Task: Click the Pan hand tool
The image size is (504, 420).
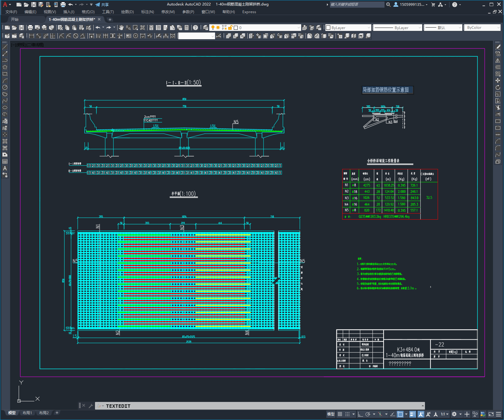Action: pos(121,28)
